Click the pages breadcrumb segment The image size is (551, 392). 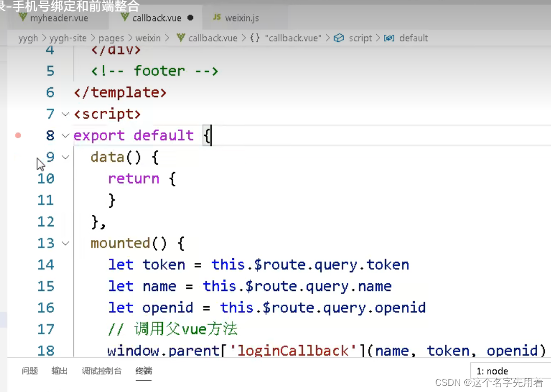click(111, 38)
